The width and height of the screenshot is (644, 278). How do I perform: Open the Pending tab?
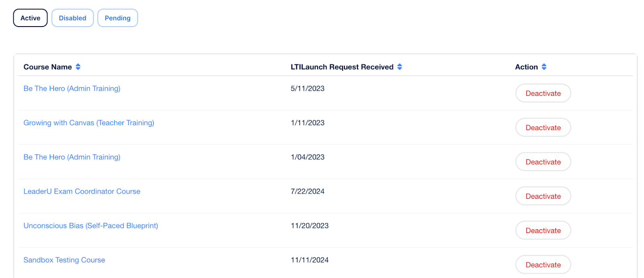(x=118, y=18)
